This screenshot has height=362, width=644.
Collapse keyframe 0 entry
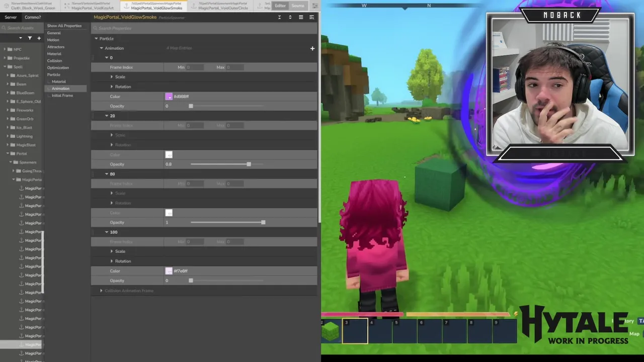pyautogui.click(x=107, y=58)
